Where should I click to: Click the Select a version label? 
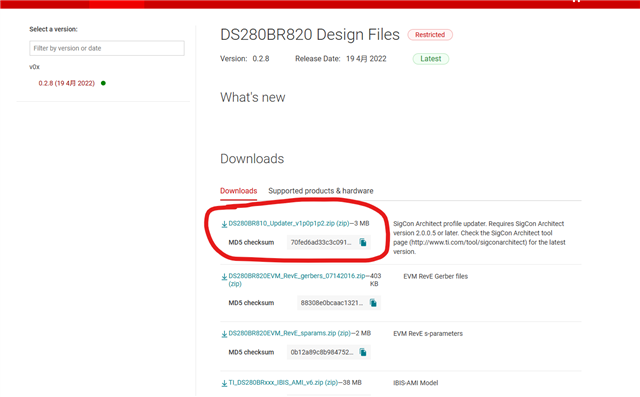[53, 29]
